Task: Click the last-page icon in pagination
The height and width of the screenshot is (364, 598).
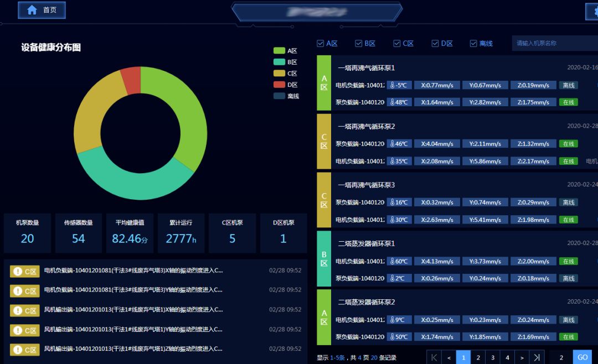Action: click(x=536, y=357)
